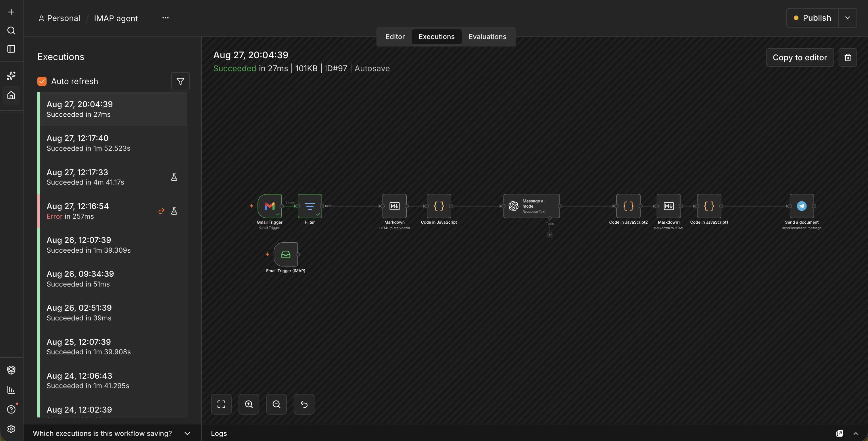Delete this execution with the trash icon
Image resolution: width=868 pixels, height=441 pixels.
847,57
